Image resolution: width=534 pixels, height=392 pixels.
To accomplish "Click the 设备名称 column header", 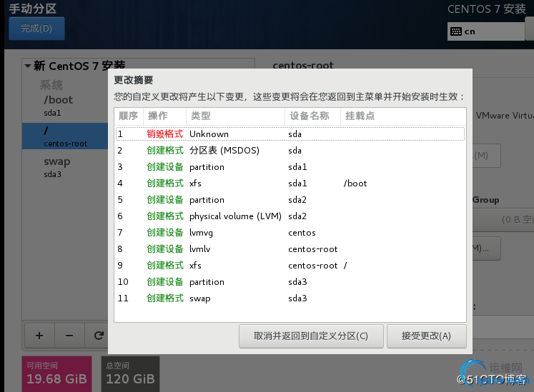I will coord(312,116).
